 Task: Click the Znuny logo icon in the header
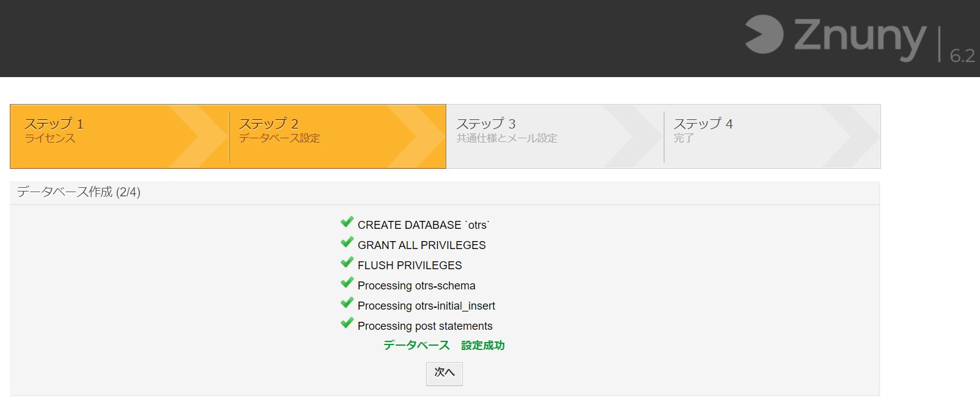pos(764,34)
